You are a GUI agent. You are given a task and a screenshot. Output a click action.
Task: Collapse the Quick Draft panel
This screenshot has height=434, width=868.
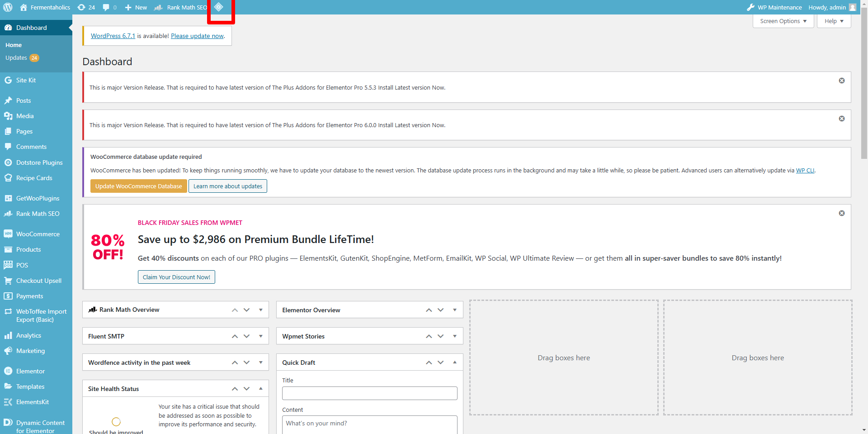click(455, 362)
